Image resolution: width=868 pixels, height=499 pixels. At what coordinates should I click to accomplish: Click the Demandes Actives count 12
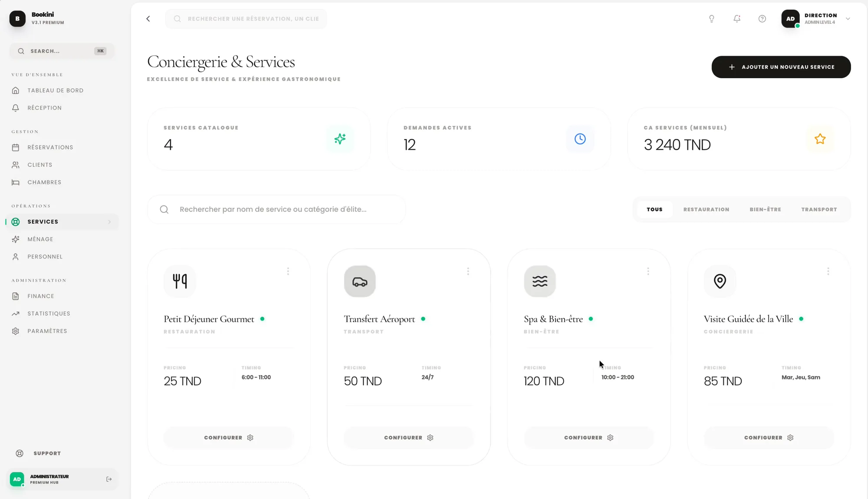tap(409, 145)
